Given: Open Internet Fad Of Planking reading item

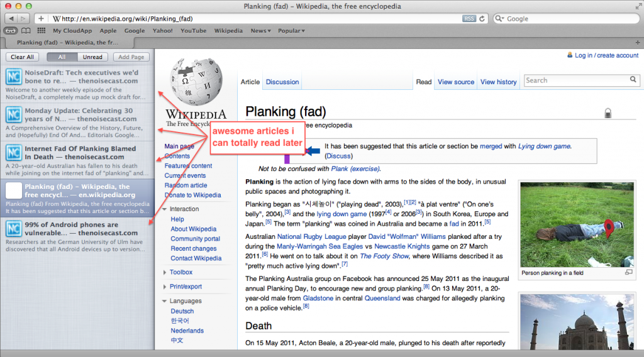Looking at the screenshot, I should tap(77, 160).
